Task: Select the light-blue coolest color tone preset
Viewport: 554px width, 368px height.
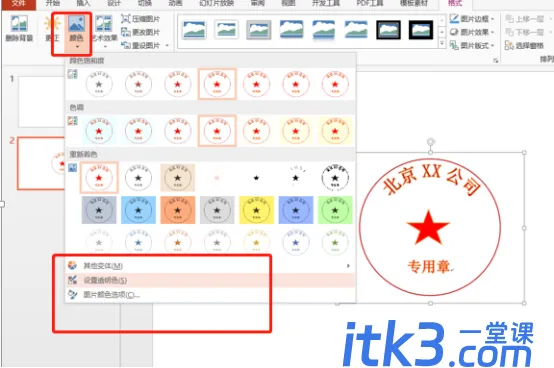Action: pos(99,131)
